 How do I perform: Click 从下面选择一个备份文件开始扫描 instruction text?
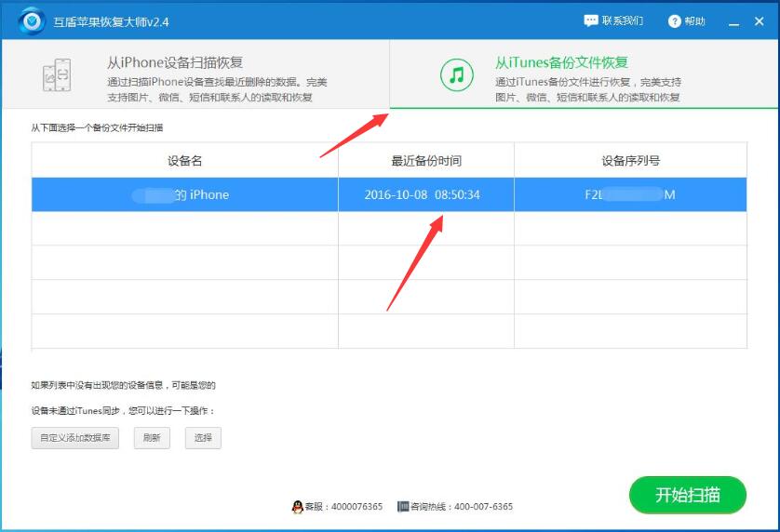(x=97, y=127)
